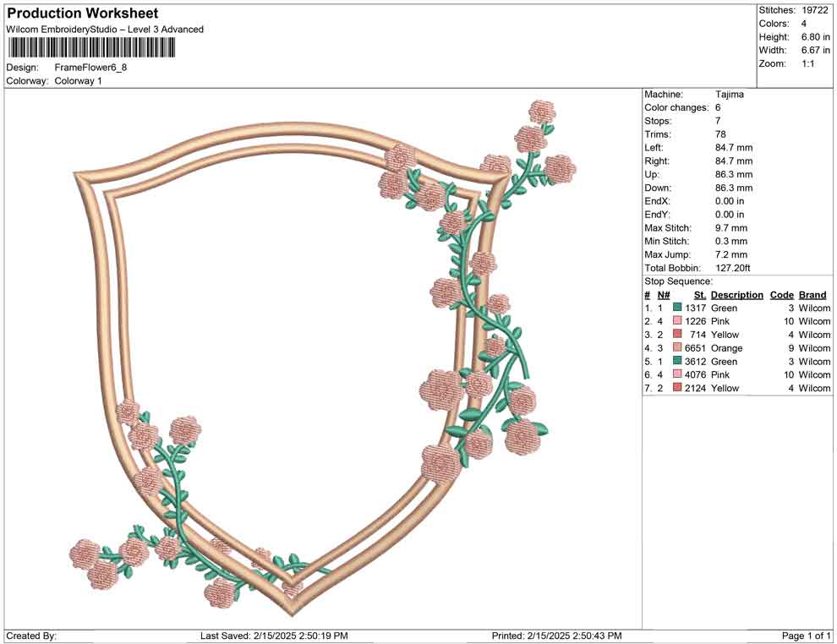Click the Green description in stop row 5
Image resolution: width=837 pixels, height=644 pixels.
(x=724, y=361)
